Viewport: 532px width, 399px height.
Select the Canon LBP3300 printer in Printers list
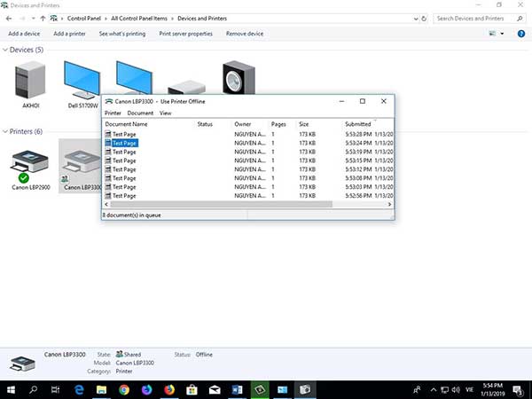pyautogui.click(x=82, y=167)
